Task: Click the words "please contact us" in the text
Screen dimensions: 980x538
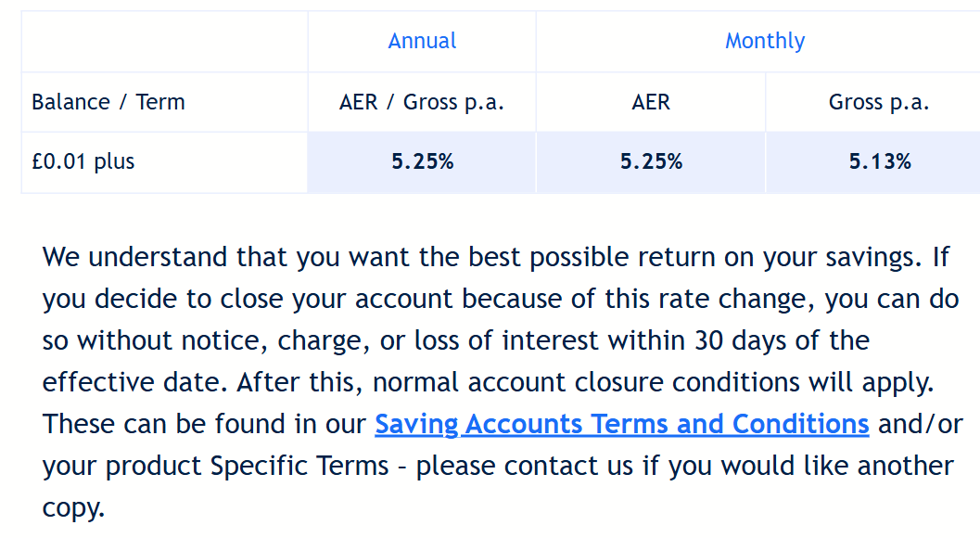Action: tap(525, 466)
